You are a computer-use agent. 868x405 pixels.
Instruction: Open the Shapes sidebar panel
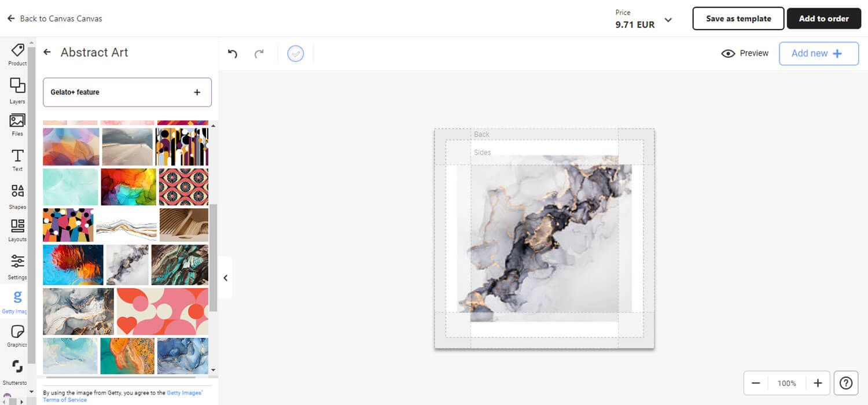coord(17,196)
